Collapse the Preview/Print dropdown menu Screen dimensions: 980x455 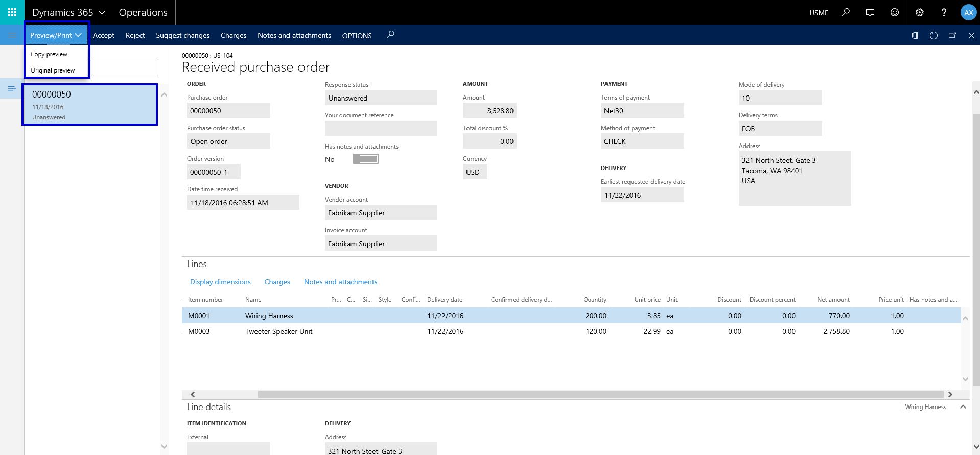click(x=56, y=35)
